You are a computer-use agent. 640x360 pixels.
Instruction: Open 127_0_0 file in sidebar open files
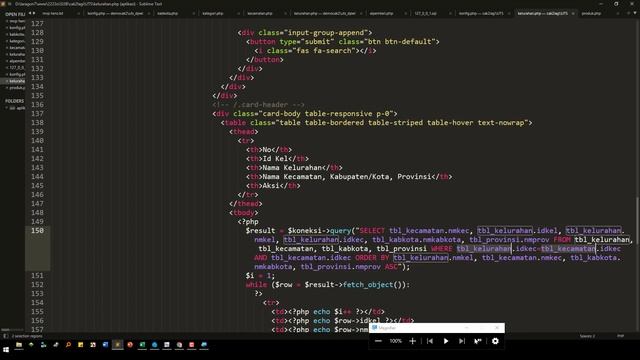click(17, 67)
